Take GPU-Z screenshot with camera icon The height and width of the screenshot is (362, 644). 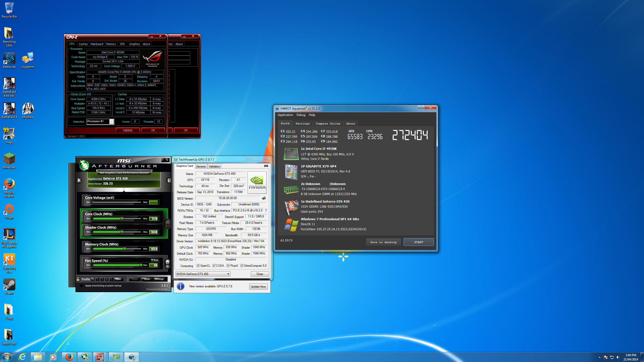pyautogui.click(x=266, y=166)
